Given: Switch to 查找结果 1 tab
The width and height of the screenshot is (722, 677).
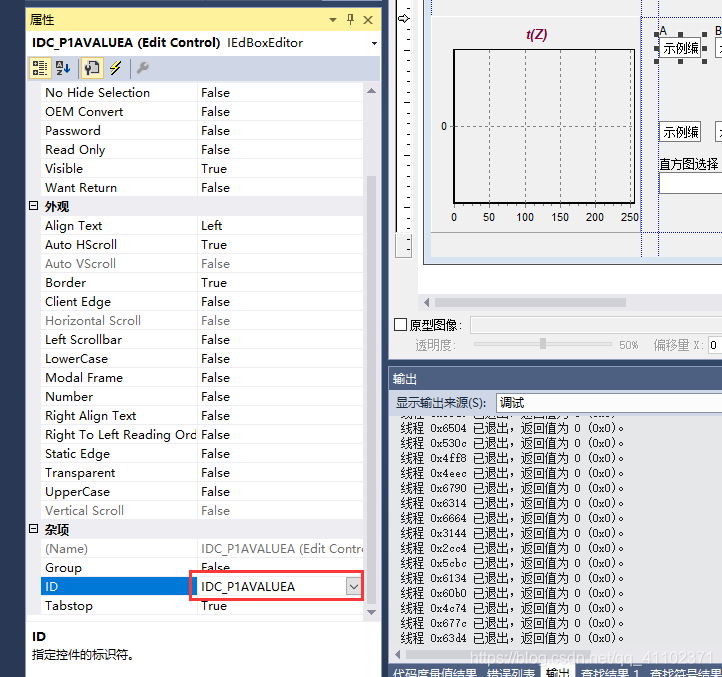Looking at the screenshot, I should 610,672.
